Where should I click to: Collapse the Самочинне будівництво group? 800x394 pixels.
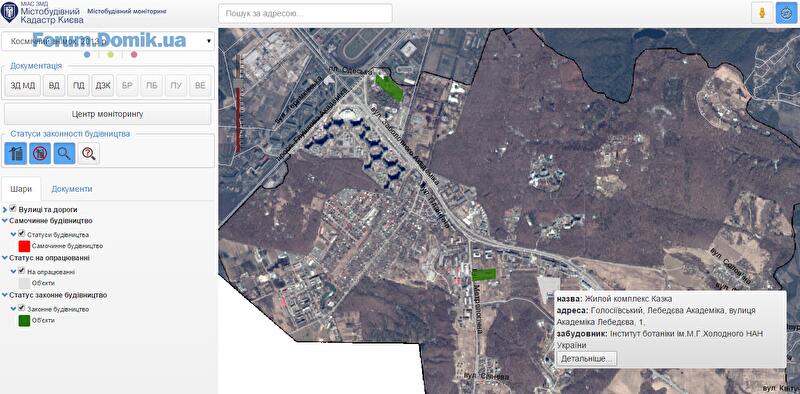coord(5,221)
